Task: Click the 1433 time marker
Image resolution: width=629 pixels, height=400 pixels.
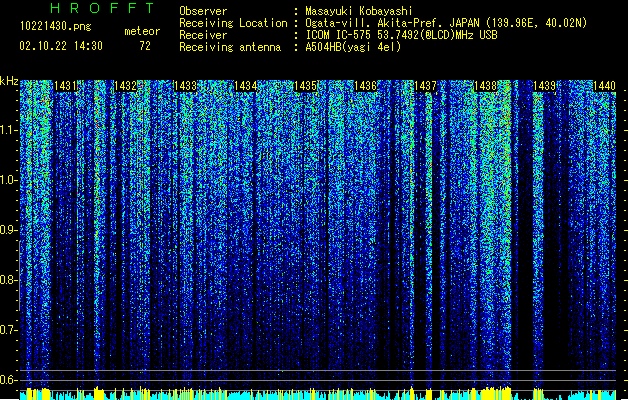Action: point(185,86)
